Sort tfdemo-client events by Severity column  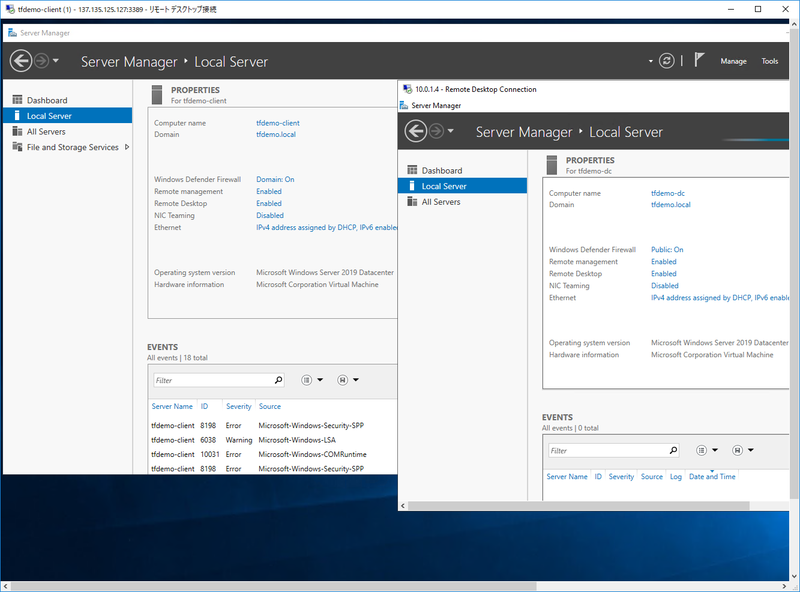coord(239,406)
